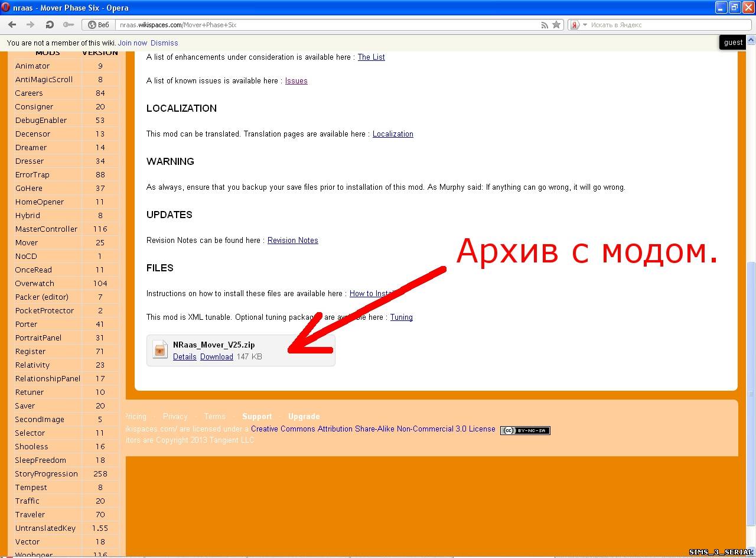Viewport: 756px width, 558px height.
Task: Open the Packer (editor) mod in sidebar
Action: pyautogui.click(x=41, y=297)
